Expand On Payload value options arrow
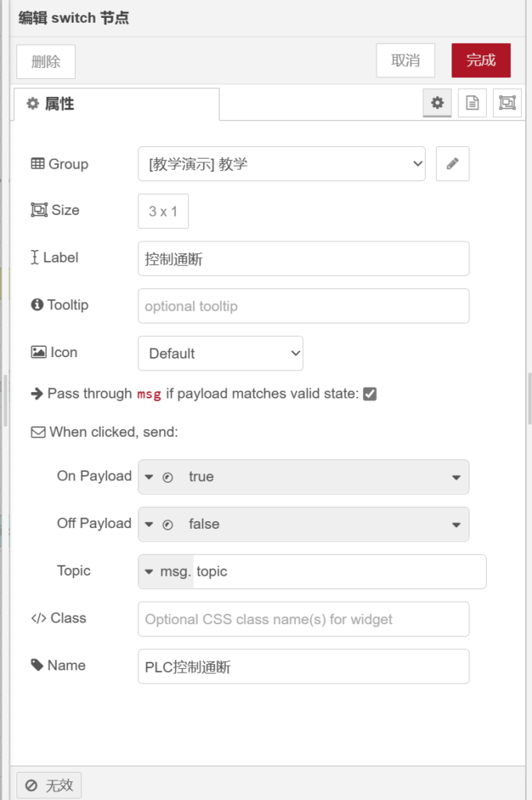This screenshot has height=800, width=532. click(x=456, y=477)
